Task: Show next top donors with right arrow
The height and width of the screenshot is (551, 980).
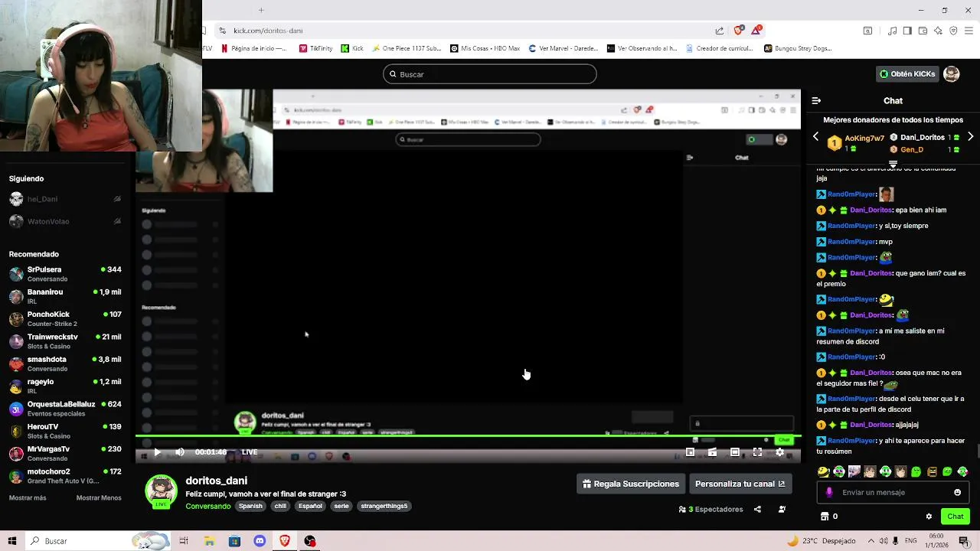Action: pos(970,137)
